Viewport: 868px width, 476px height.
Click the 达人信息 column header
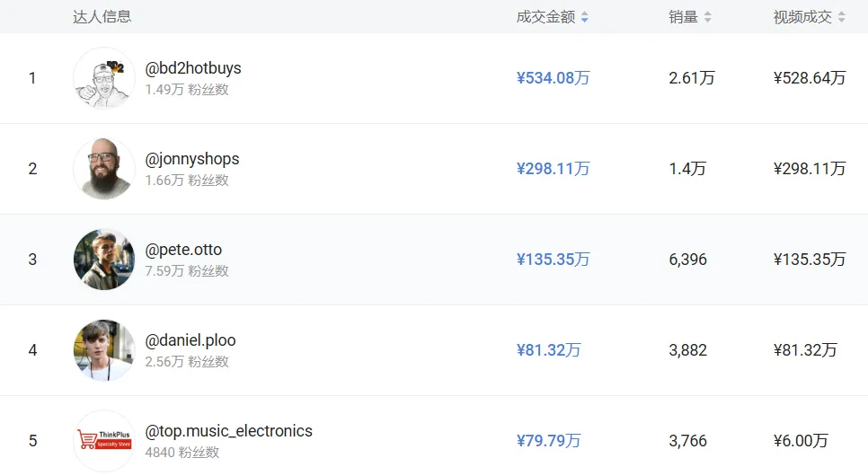coord(102,17)
